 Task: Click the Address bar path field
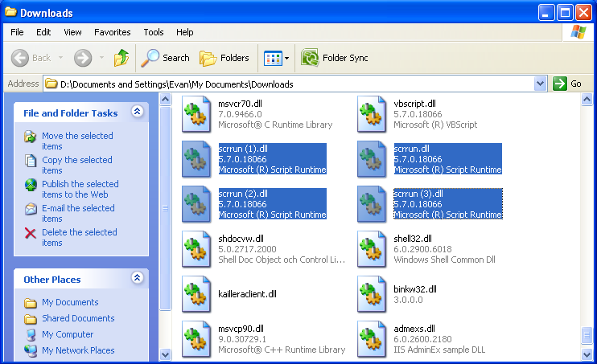point(290,84)
